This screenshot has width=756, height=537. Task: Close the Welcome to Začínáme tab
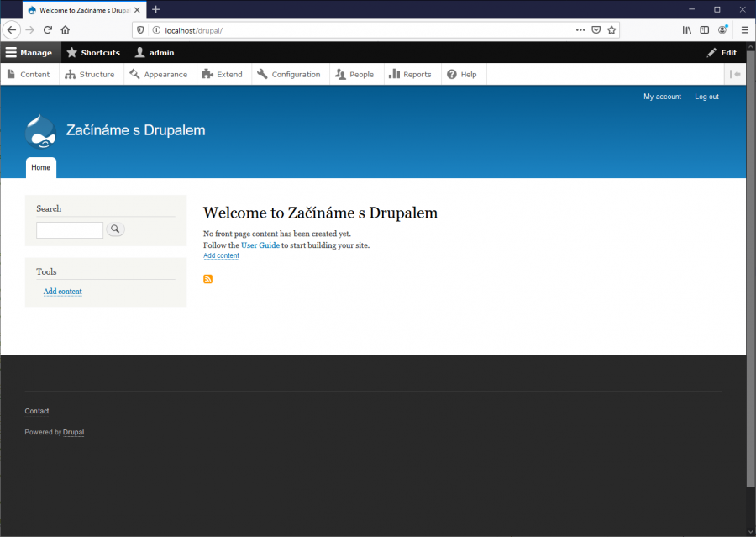(x=137, y=9)
